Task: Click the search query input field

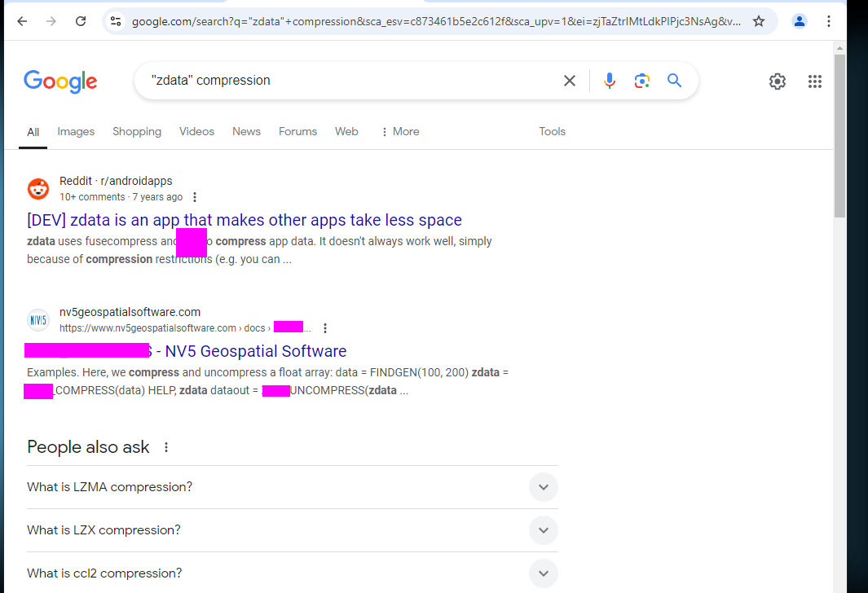Action: pyautogui.click(x=349, y=81)
